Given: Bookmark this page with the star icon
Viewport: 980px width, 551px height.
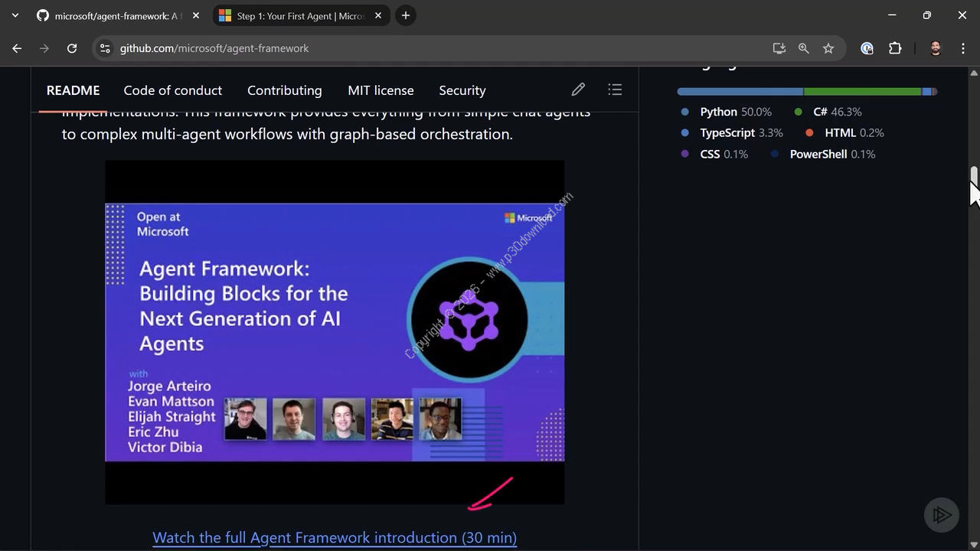Looking at the screenshot, I should tap(828, 48).
